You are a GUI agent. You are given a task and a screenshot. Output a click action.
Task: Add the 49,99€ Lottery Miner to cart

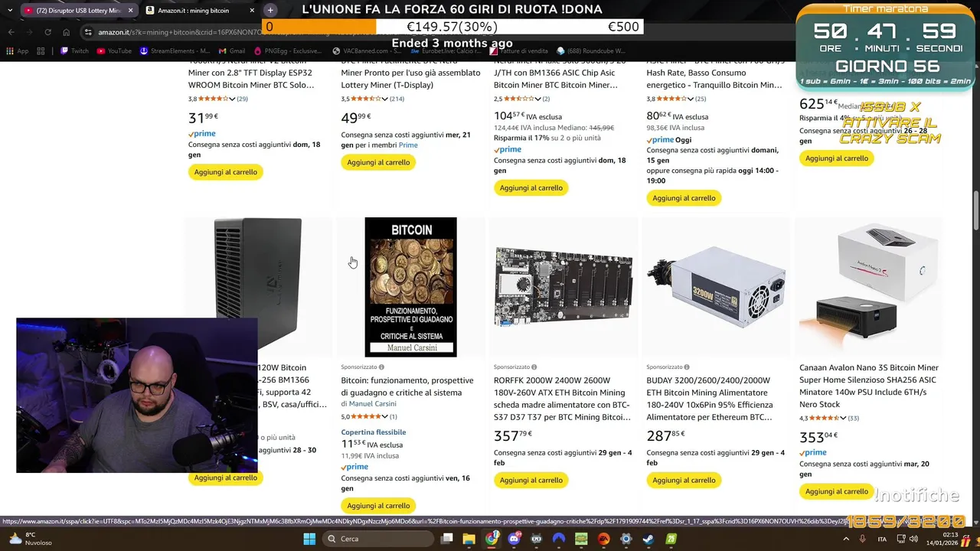click(x=378, y=162)
